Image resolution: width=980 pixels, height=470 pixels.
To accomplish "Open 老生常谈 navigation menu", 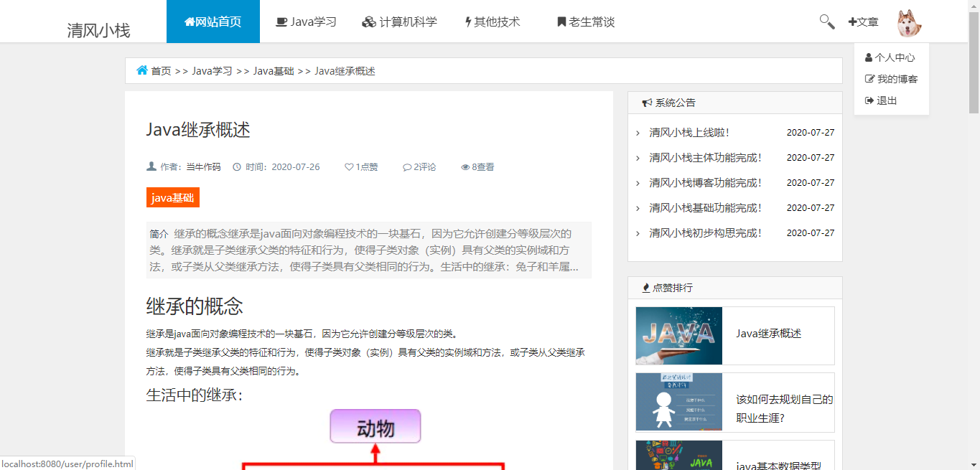I will 586,22.
